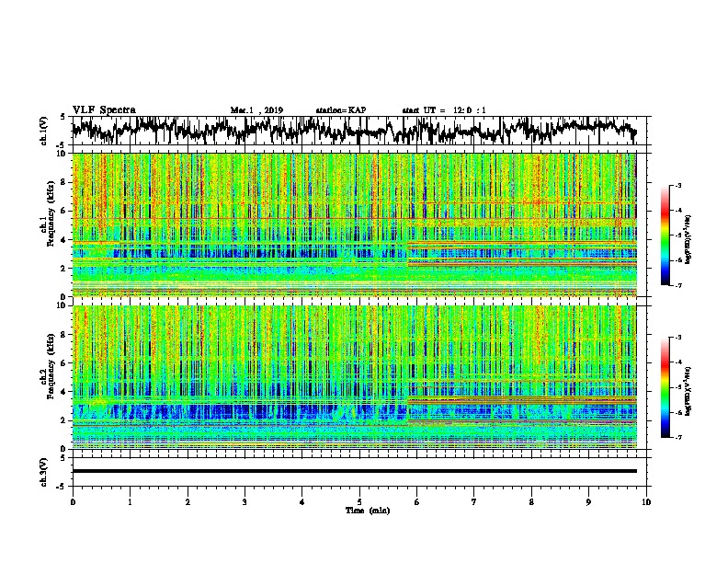This screenshot has width=728, height=563.
Task: Click the "ch.1(V)" axis label at top
Action: point(44,131)
